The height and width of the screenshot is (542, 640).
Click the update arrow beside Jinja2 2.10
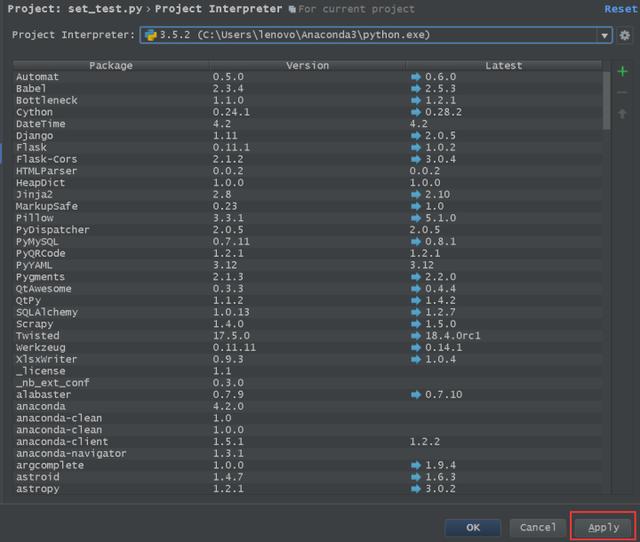point(416,195)
